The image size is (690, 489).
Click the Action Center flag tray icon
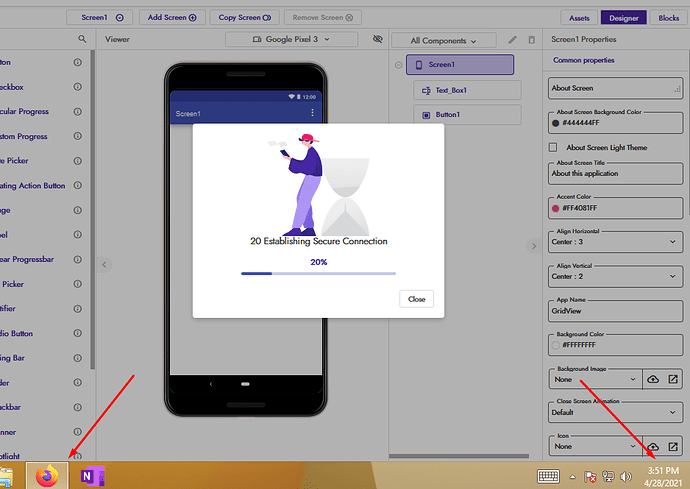click(590, 476)
